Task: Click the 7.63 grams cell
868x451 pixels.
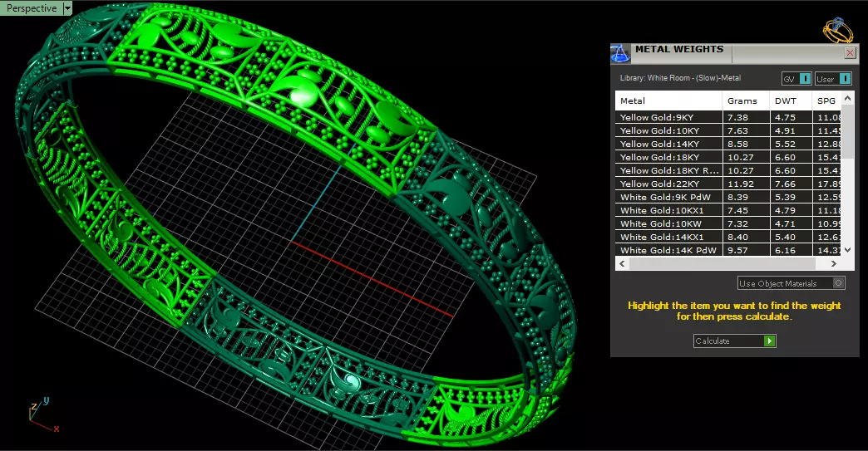Action: click(746, 130)
